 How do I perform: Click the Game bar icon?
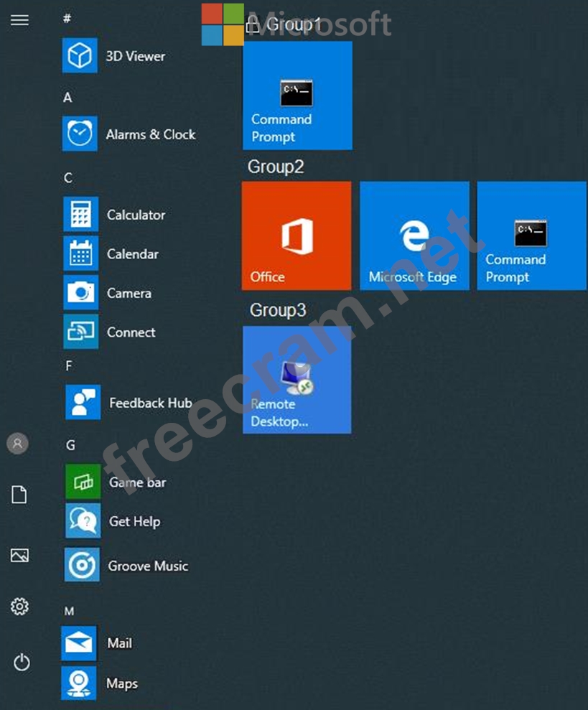click(x=83, y=481)
